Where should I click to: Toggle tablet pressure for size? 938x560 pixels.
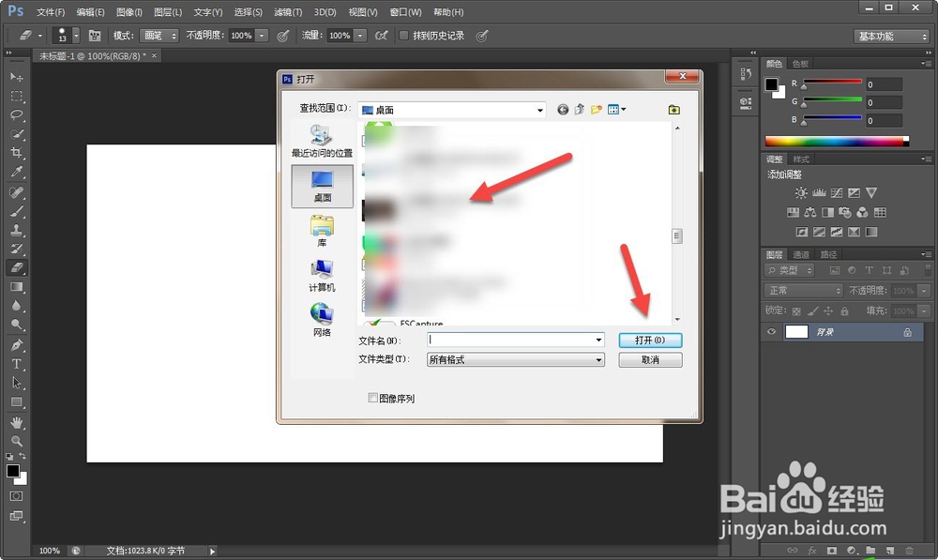point(482,36)
